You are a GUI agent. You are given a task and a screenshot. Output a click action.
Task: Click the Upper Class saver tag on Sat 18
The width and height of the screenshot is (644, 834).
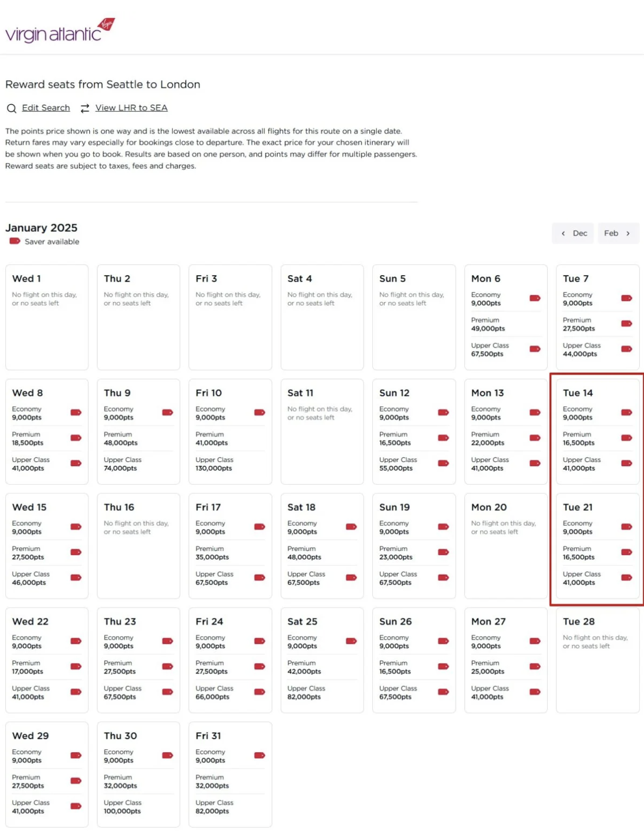(x=351, y=577)
